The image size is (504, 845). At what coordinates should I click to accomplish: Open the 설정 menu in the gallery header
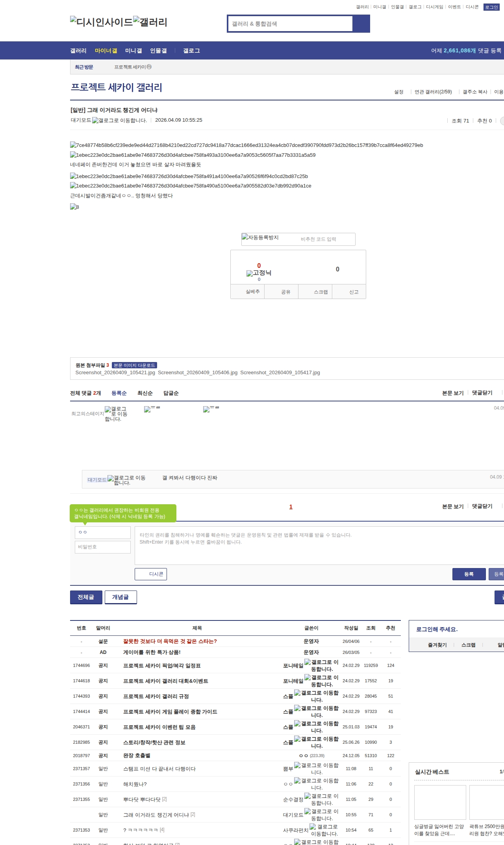pyautogui.click(x=399, y=92)
